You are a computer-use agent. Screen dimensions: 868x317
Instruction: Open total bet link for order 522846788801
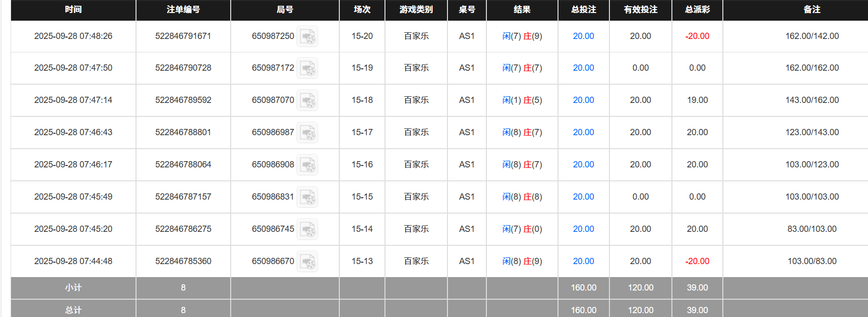(583, 132)
